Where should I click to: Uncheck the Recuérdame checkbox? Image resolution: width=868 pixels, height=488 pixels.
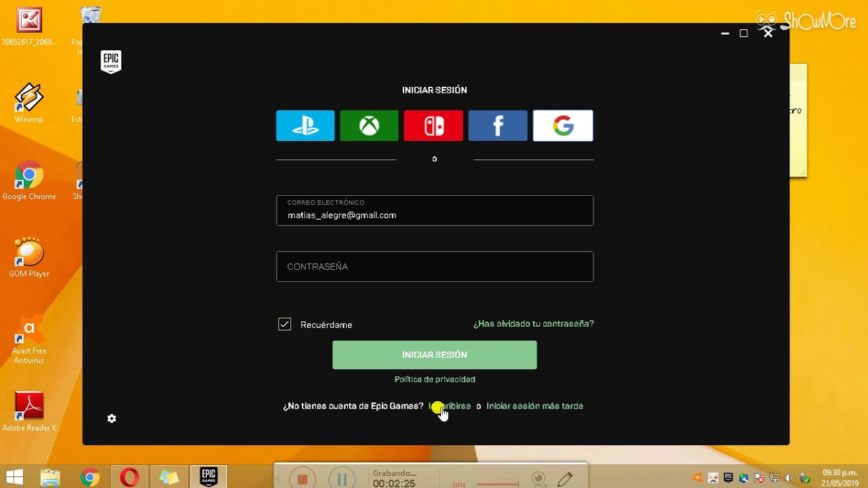tap(285, 324)
